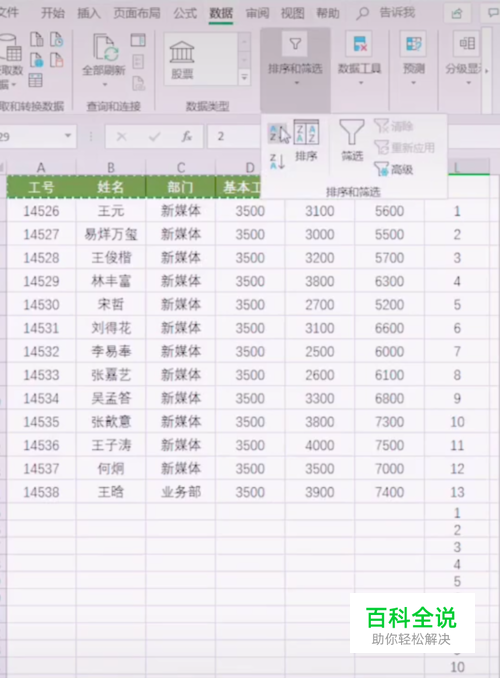This screenshot has height=678, width=500.
Task: Click the Edit Links icon
Action: pyautogui.click(x=138, y=82)
